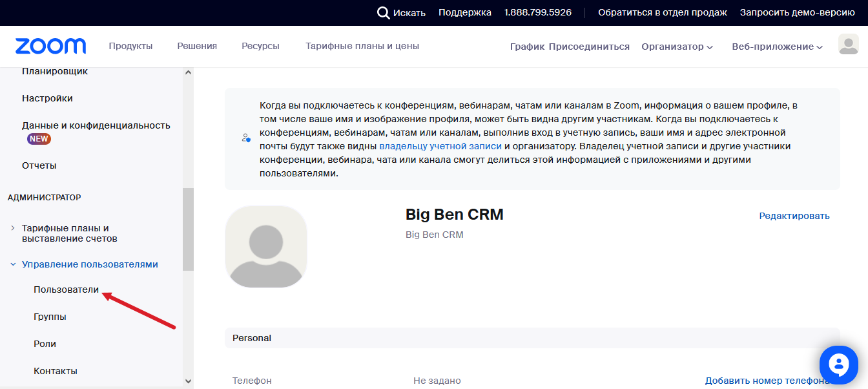Open the Решения menu
868x389 pixels.
tap(197, 46)
